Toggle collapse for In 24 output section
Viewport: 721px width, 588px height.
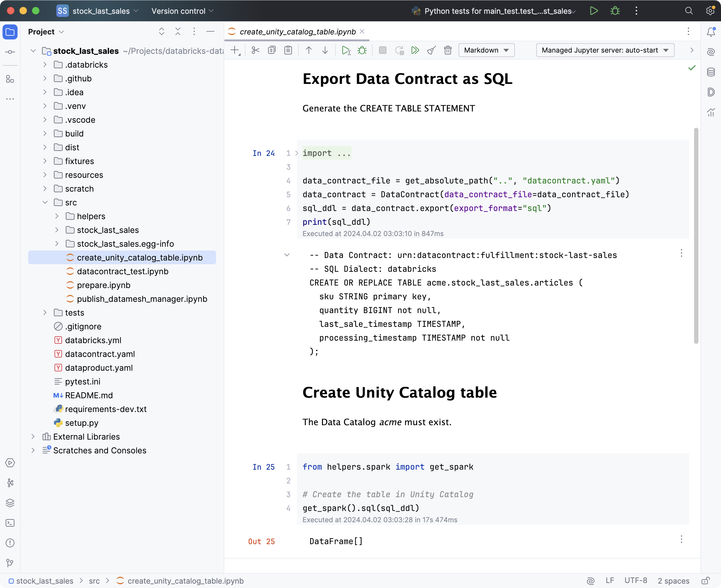point(287,254)
